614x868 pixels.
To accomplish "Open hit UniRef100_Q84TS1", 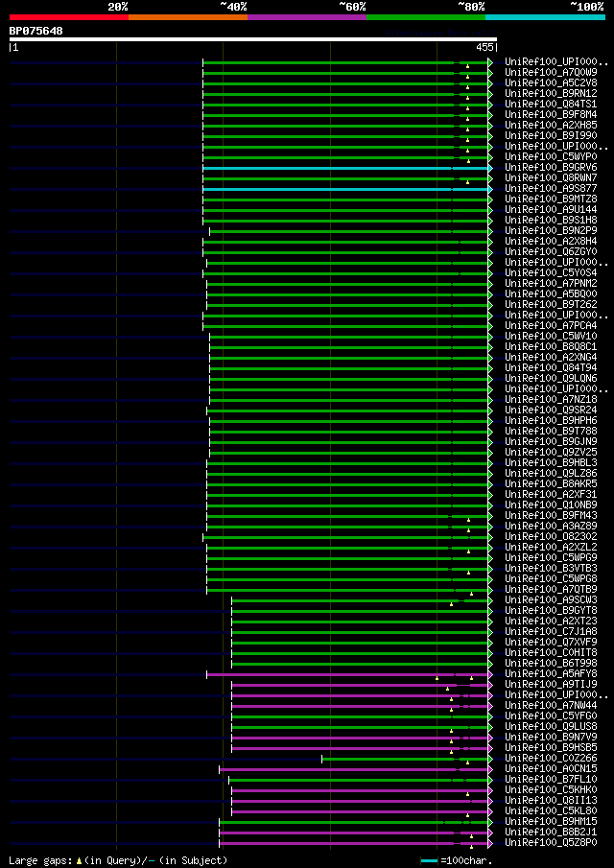I will tap(551, 105).
